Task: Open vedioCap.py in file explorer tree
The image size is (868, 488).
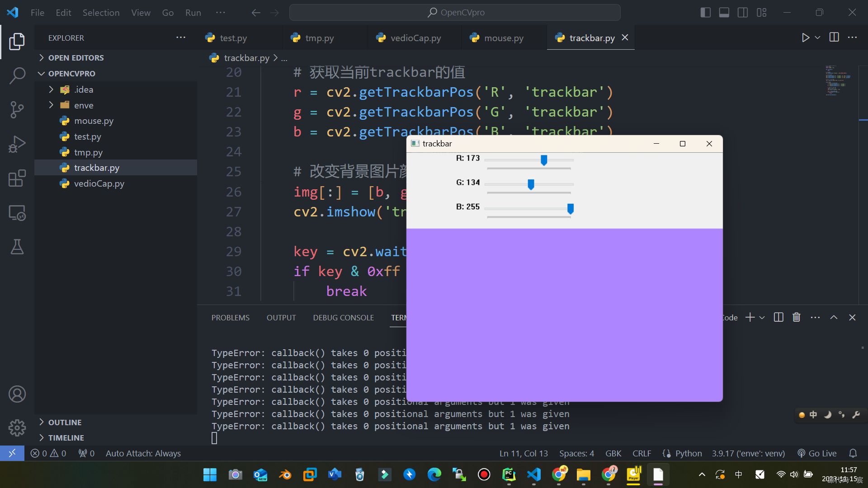Action: tap(99, 183)
